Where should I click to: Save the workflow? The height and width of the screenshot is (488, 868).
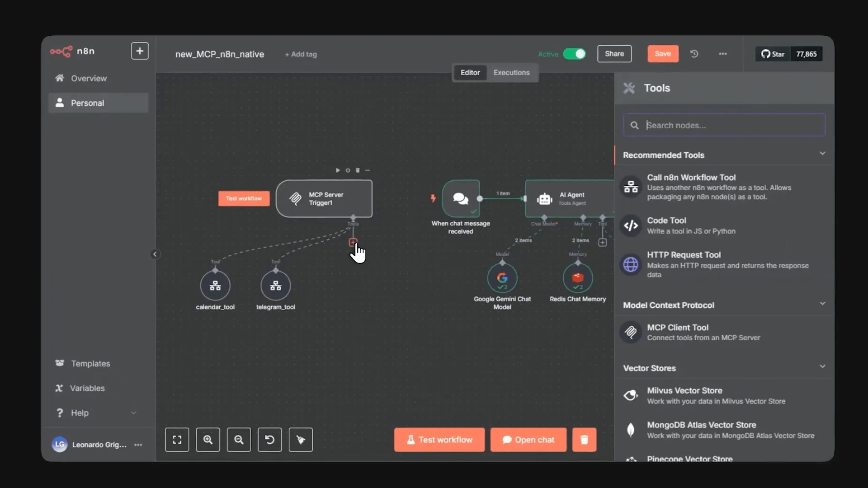(x=663, y=54)
